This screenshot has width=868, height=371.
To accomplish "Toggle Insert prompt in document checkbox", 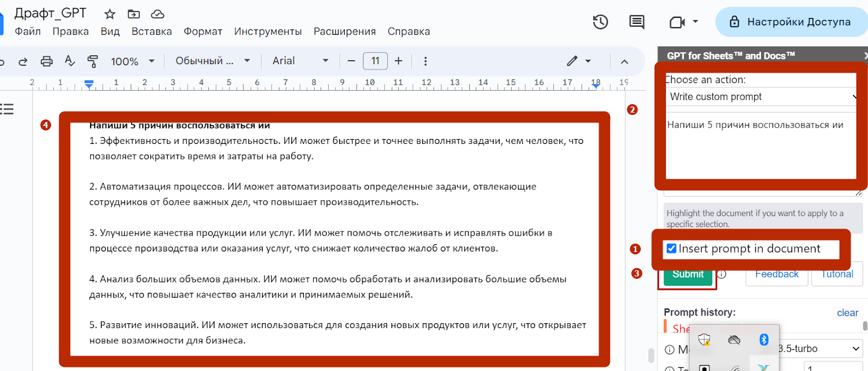I will (672, 249).
